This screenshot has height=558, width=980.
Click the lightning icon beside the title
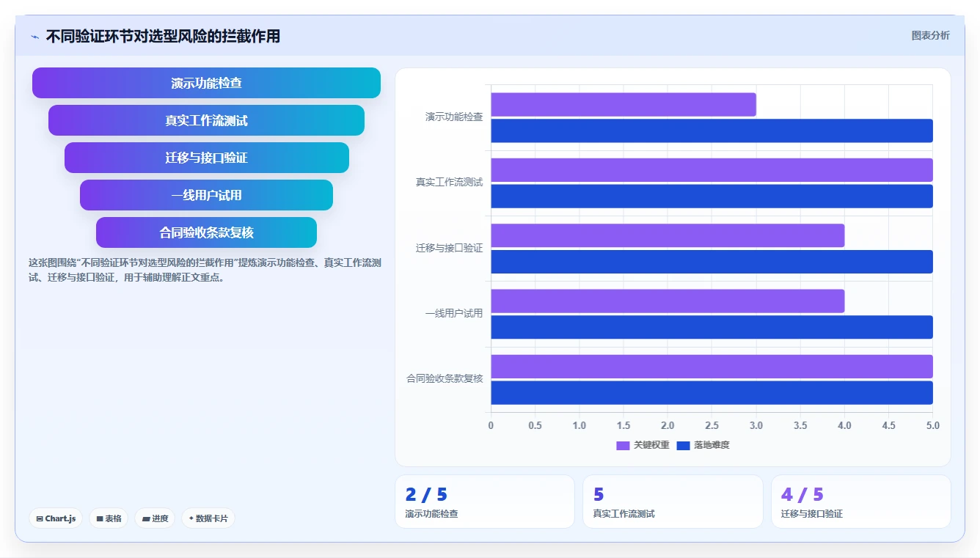(34, 37)
